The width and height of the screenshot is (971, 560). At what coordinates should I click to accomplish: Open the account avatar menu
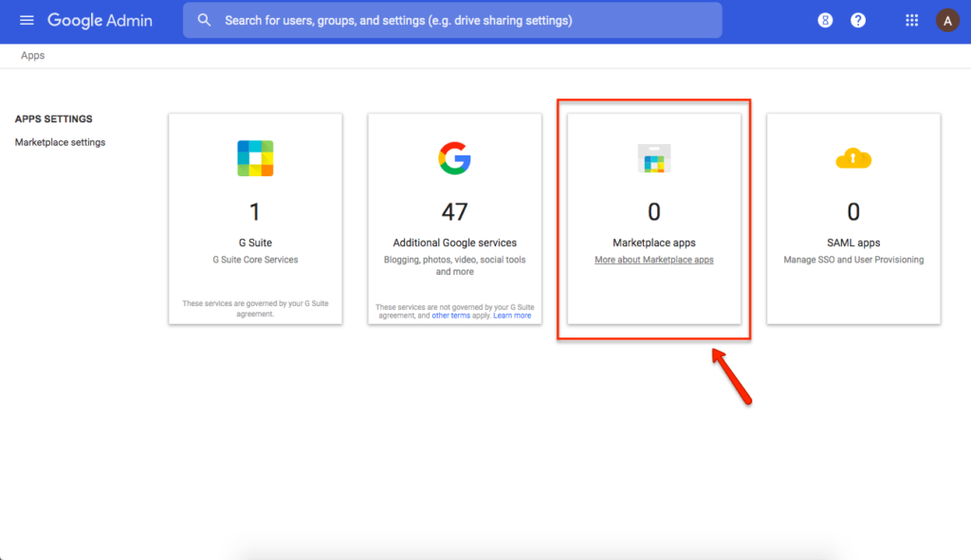click(947, 21)
